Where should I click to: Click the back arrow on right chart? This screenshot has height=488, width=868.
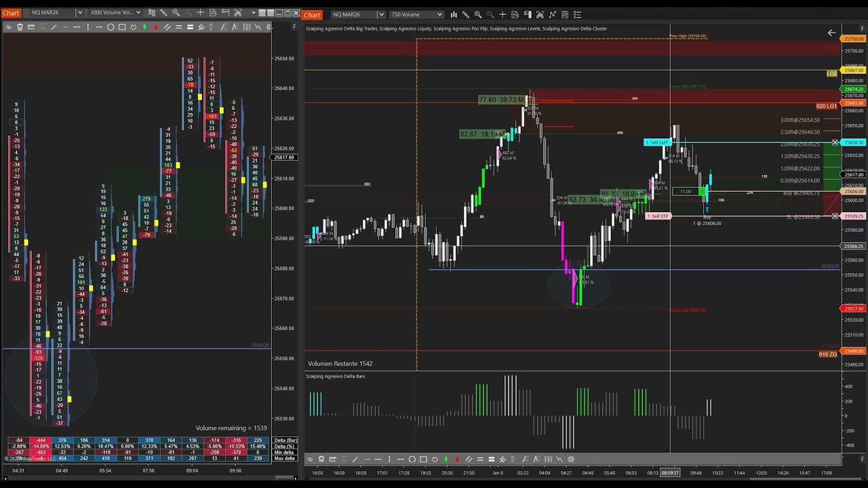(831, 33)
